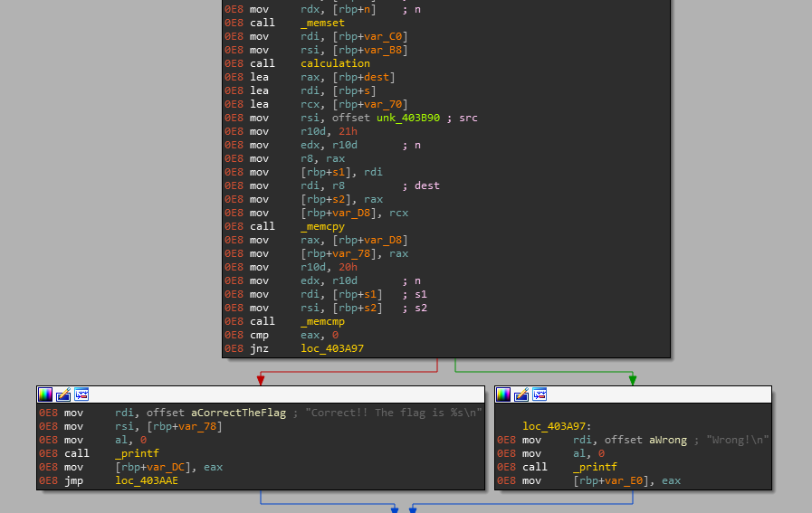Click the calculation function call

coord(335,63)
